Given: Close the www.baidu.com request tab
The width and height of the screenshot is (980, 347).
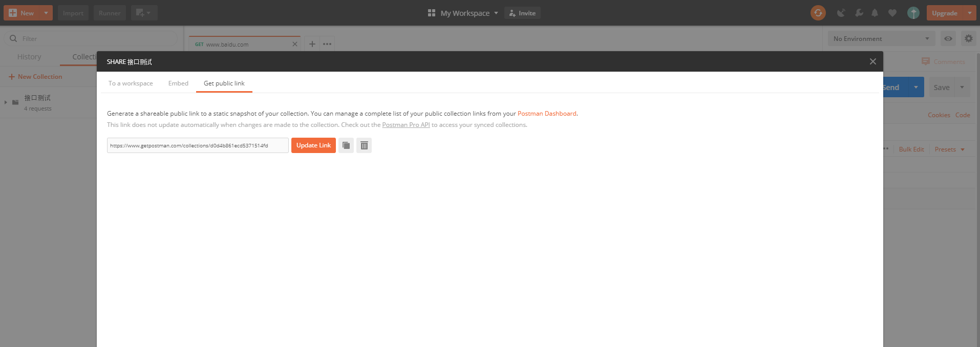Looking at the screenshot, I should click(x=295, y=44).
